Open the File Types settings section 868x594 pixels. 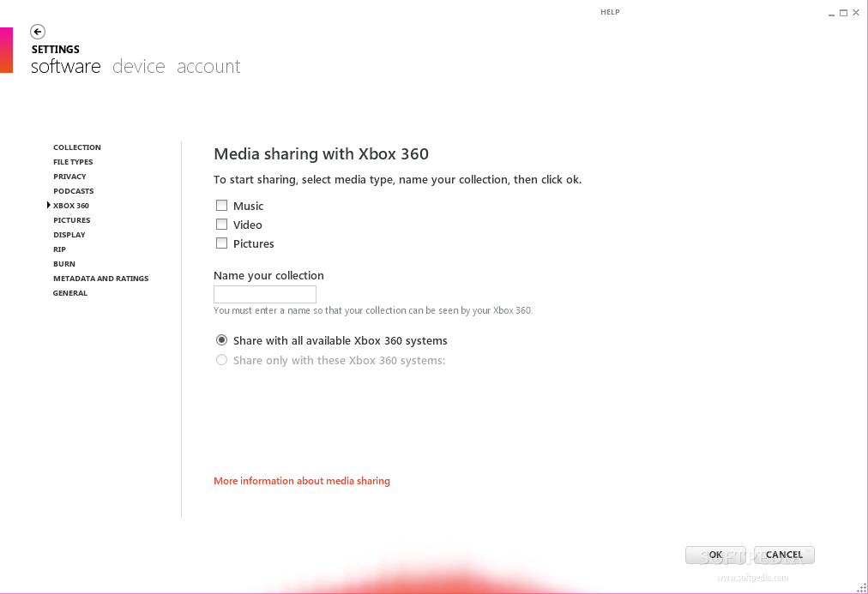tap(73, 162)
